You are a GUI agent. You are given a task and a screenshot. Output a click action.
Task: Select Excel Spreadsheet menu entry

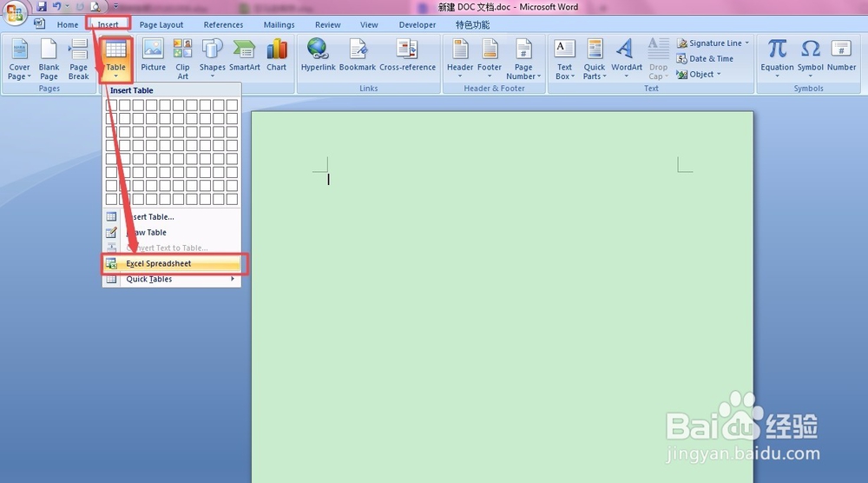point(172,264)
